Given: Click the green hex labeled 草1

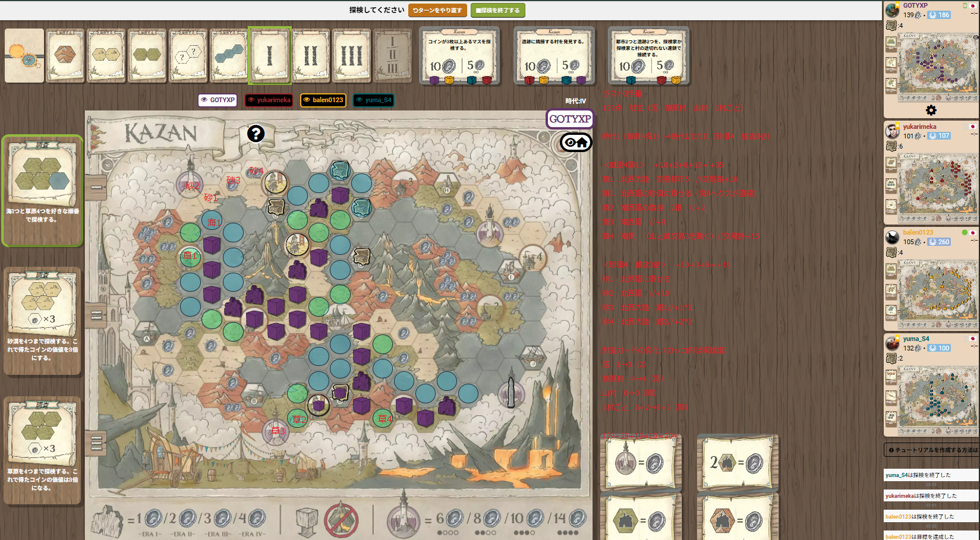Looking at the screenshot, I should tap(190, 256).
